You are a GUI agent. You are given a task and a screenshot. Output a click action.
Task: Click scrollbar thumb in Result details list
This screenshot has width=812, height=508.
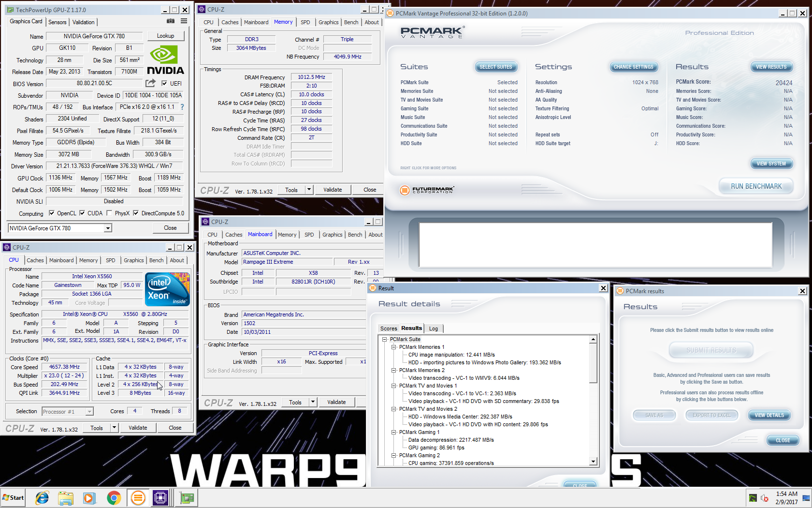[593, 363]
